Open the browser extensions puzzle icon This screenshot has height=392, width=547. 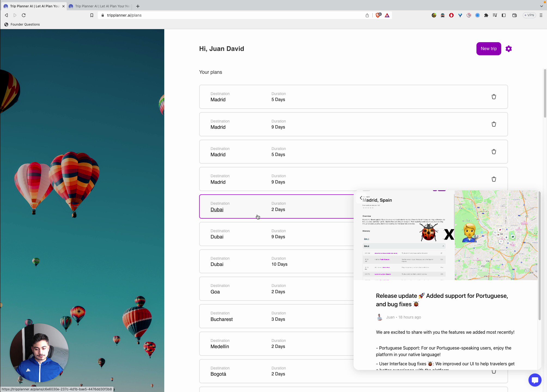[x=486, y=15]
